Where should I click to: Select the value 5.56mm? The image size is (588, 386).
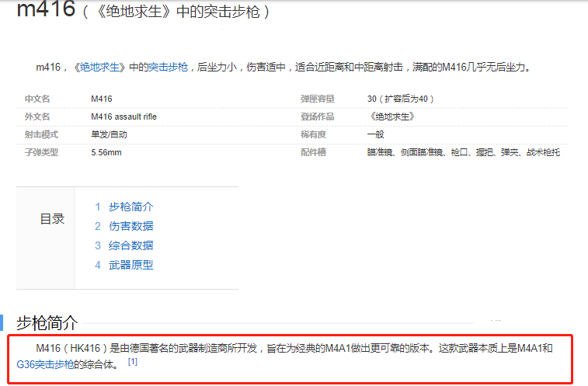click(106, 152)
